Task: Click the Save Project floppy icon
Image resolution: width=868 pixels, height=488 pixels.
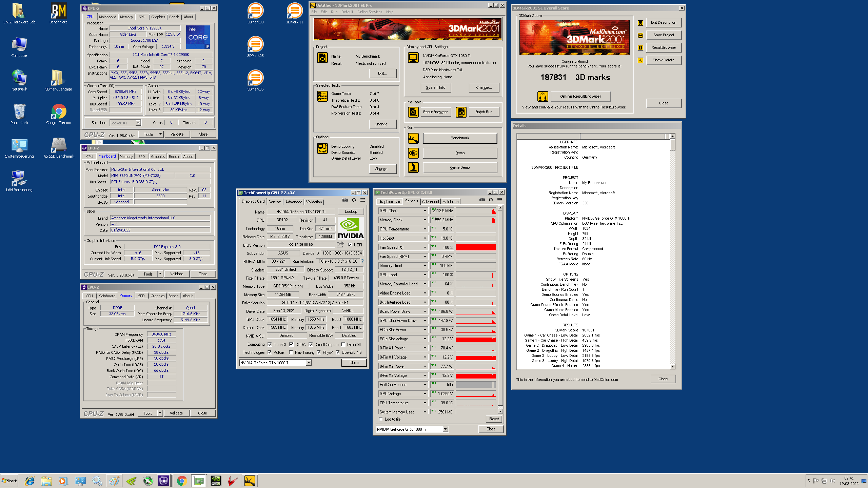Action: (x=640, y=35)
